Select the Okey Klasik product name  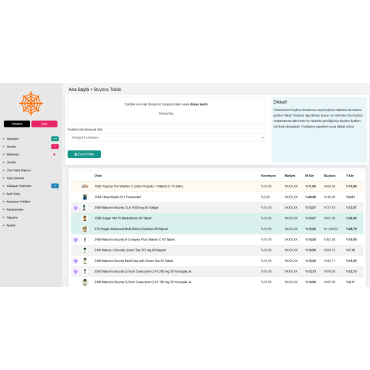pos(118,197)
